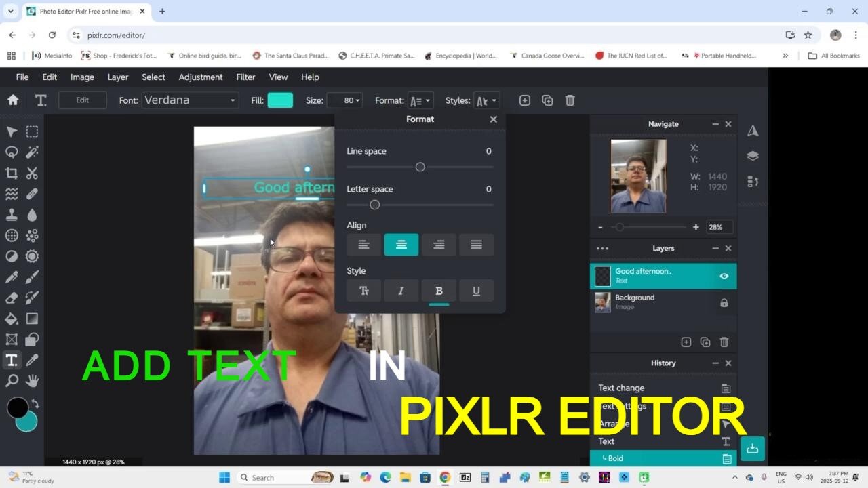Open the Adjustment menu

coord(201,77)
